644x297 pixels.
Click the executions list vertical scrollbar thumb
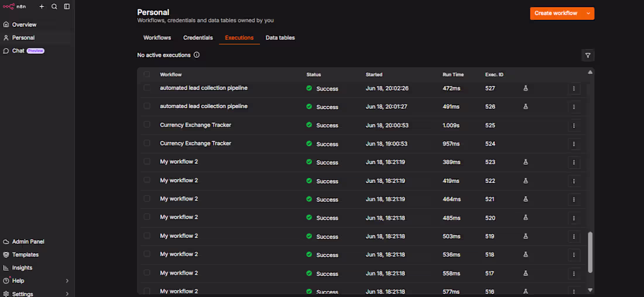[590, 252]
